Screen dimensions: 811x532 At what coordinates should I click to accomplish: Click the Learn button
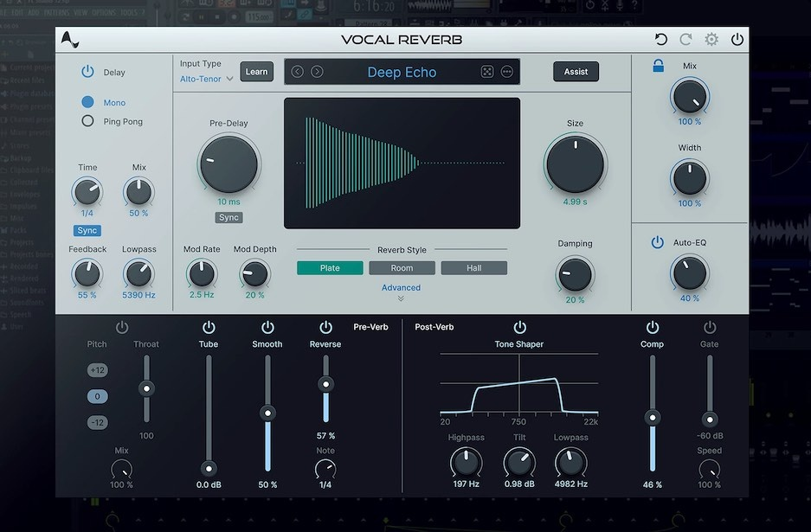point(256,71)
